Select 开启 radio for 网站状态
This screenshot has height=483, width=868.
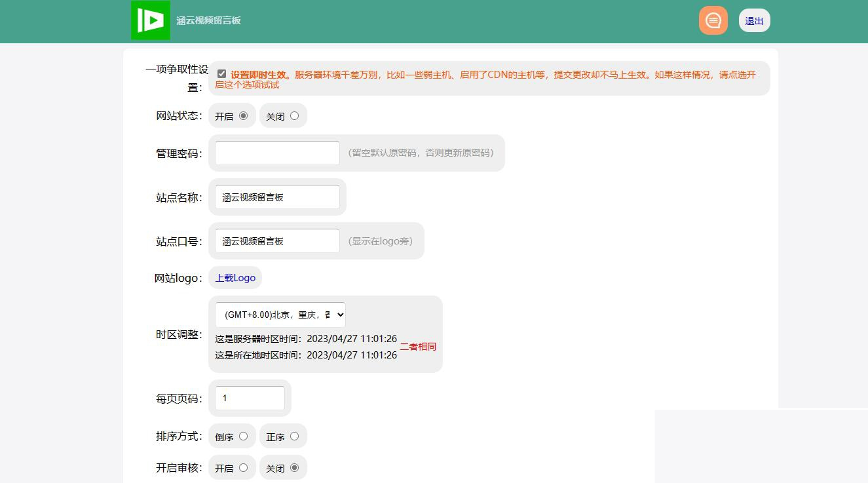coord(243,115)
